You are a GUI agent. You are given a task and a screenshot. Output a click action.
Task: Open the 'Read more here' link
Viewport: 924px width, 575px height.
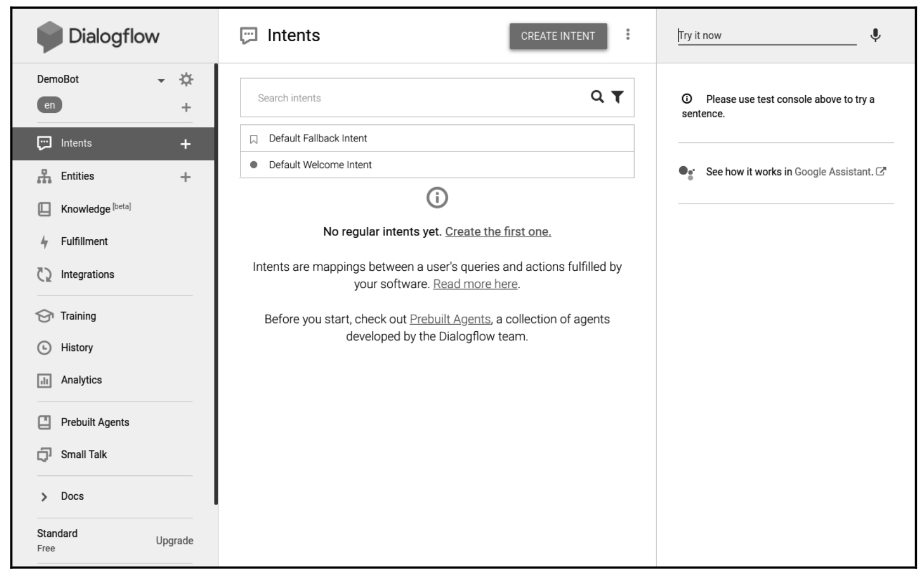[x=475, y=284]
